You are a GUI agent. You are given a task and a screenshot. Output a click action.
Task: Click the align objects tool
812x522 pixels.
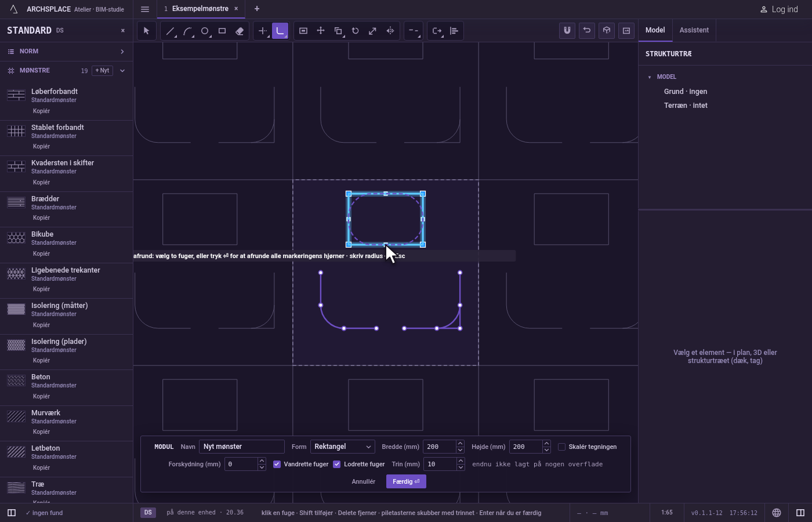click(454, 31)
